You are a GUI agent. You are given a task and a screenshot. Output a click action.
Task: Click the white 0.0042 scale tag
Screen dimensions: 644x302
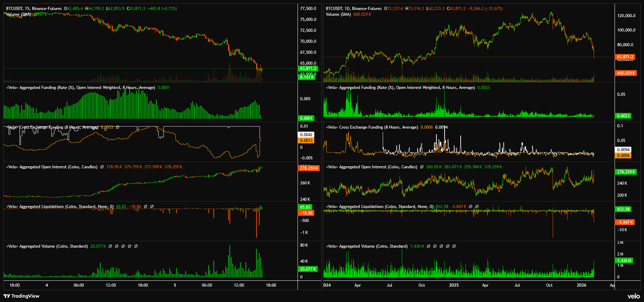306,135
